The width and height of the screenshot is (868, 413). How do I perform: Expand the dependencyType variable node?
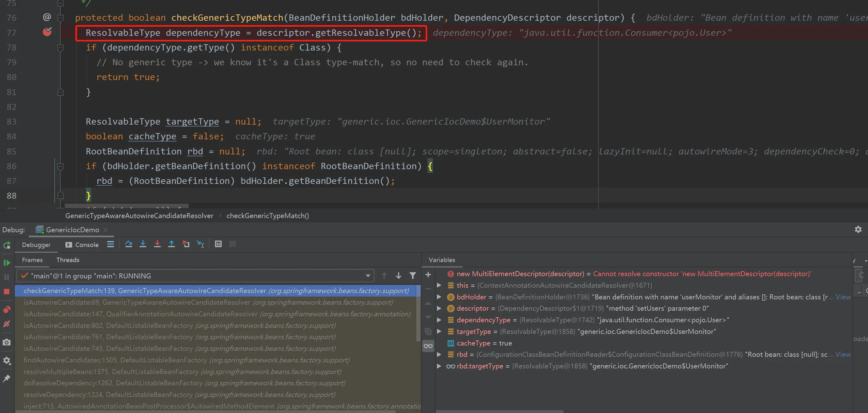point(439,320)
